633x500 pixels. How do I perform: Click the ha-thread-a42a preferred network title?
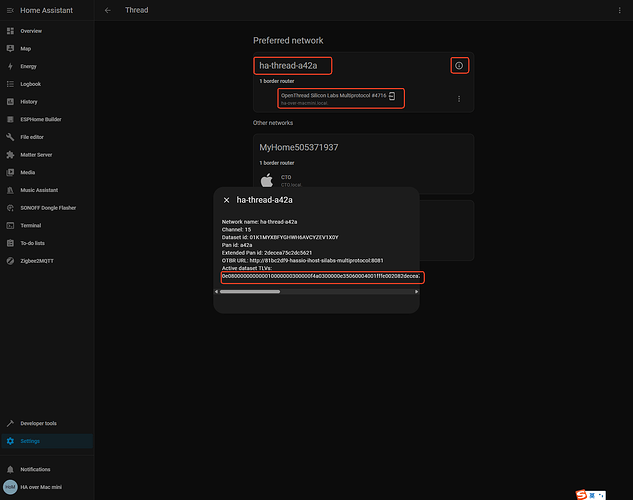tap(288, 66)
